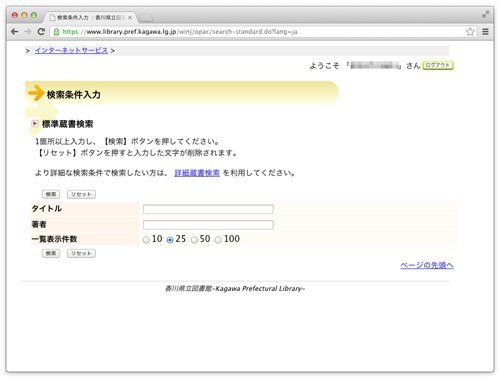Select the 50 results radio button
Image resolution: width=500 pixels, height=378 pixels.
(194, 240)
